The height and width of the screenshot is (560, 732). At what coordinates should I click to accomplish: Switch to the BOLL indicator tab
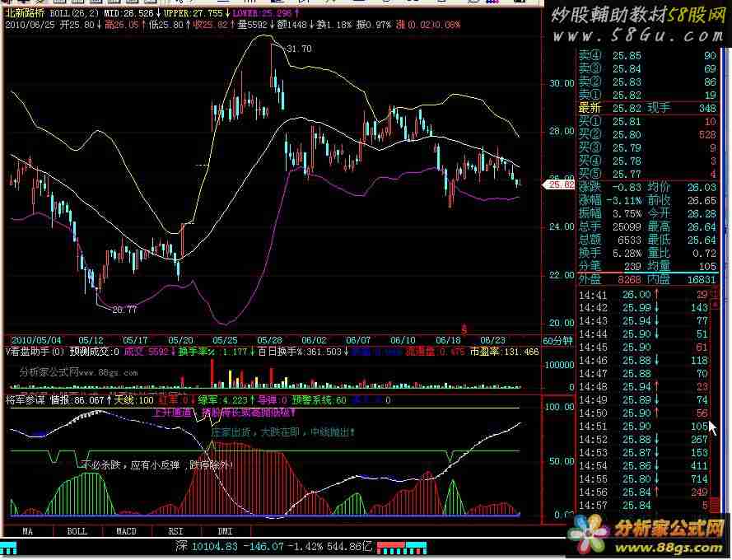77,531
